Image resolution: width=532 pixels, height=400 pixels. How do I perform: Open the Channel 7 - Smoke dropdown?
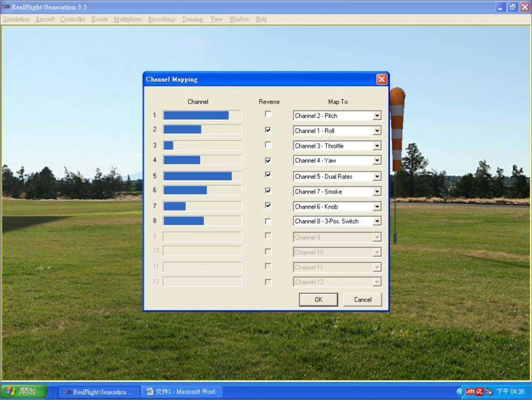(377, 192)
